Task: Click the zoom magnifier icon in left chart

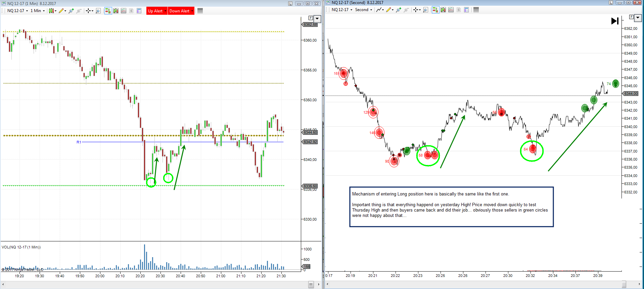Action: tap(98, 11)
